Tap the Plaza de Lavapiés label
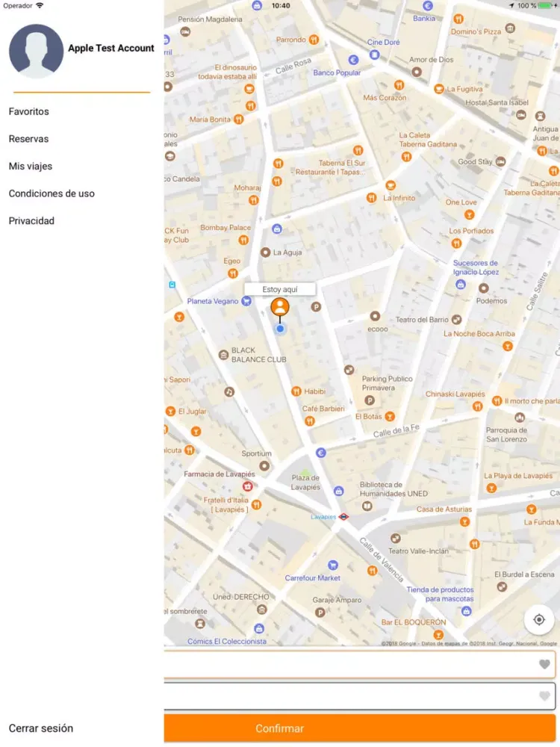 pyautogui.click(x=305, y=482)
